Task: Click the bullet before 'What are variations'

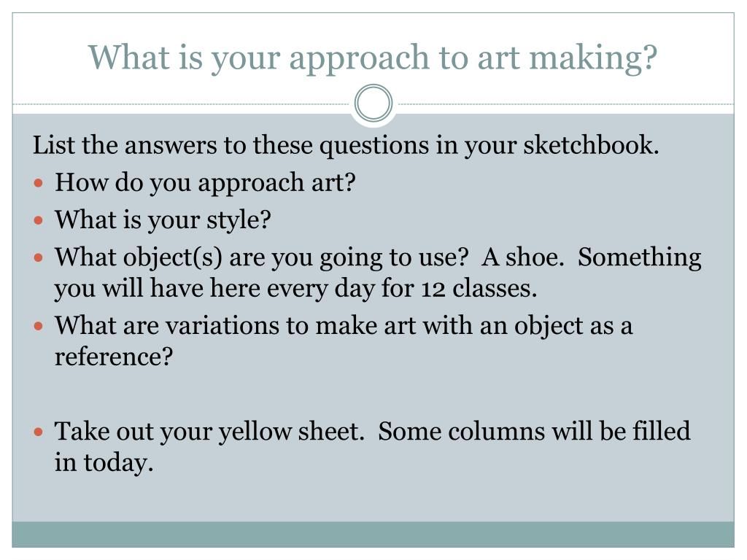Action: pyautogui.click(x=39, y=326)
